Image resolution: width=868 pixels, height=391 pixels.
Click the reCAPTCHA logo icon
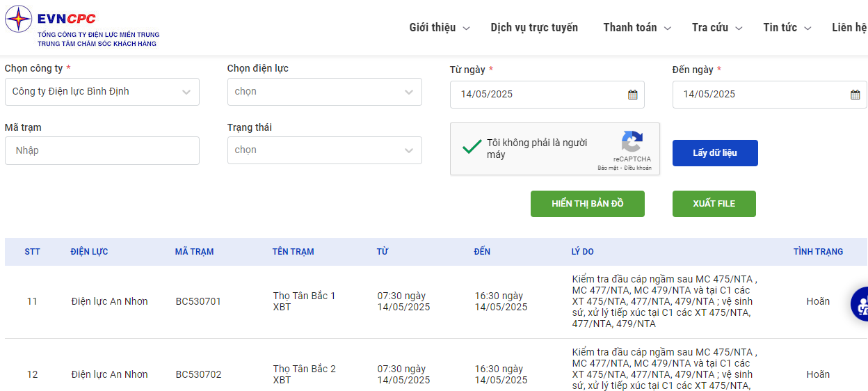632,142
